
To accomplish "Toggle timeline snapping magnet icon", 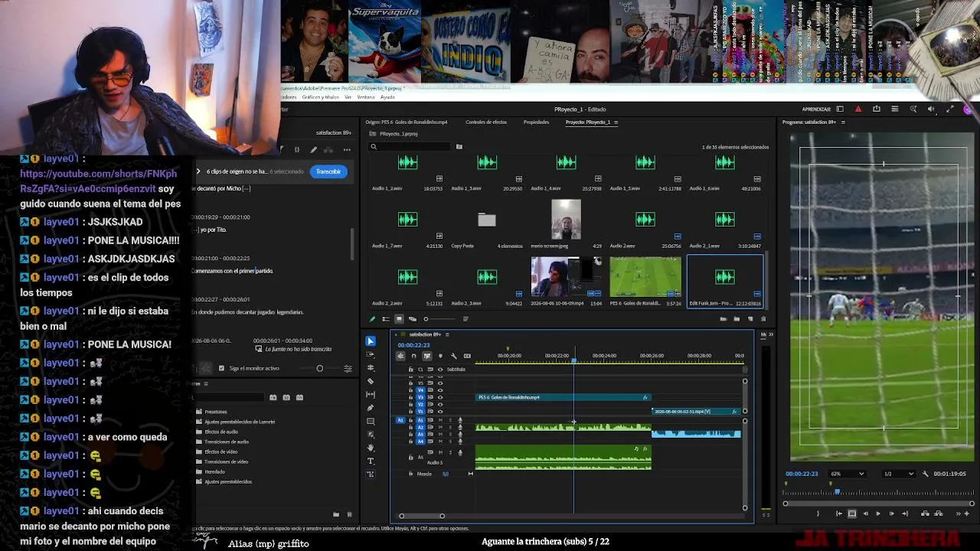I will [x=413, y=356].
